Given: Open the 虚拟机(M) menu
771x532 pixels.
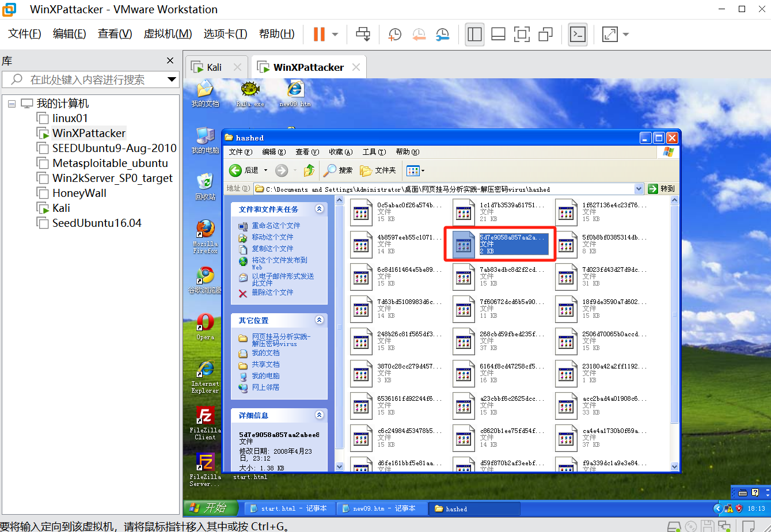Looking at the screenshot, I should 168,34.
